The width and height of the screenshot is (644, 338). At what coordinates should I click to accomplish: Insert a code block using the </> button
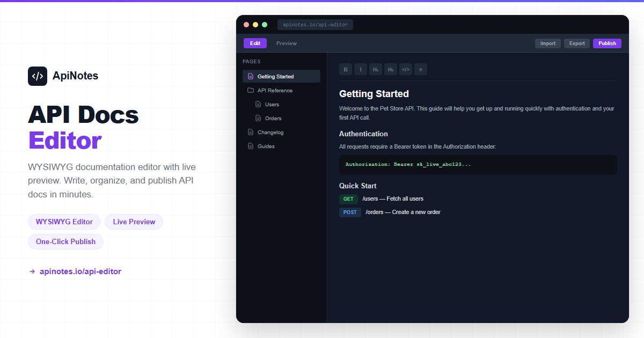(406, 69)
